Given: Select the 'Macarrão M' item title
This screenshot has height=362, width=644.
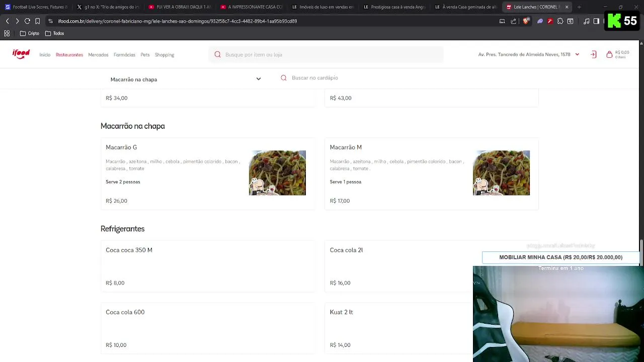Looking at the screenshot, I should coord(346,147).
